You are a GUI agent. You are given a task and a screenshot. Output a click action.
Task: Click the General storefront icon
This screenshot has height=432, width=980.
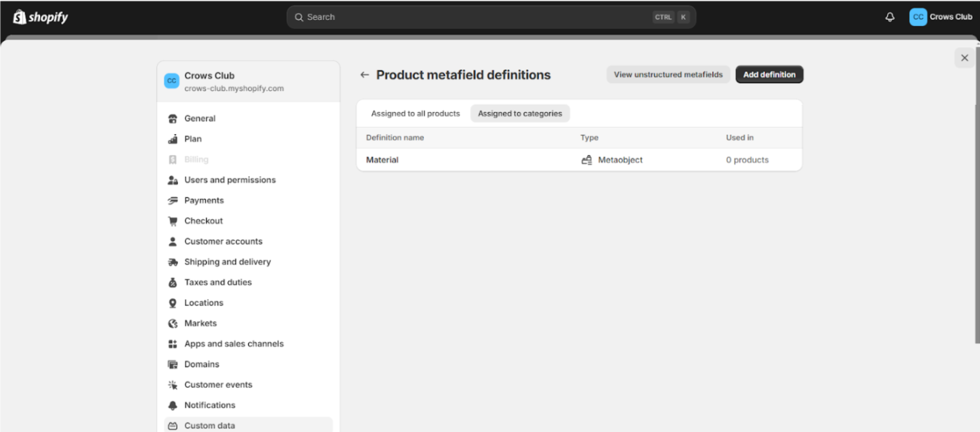point(173,119)
